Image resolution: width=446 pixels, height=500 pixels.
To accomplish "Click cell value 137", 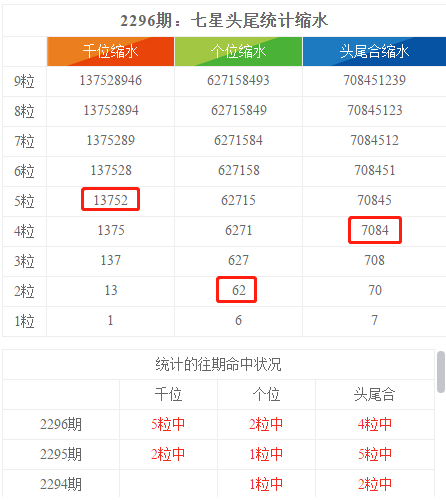I will pos(111,260).
